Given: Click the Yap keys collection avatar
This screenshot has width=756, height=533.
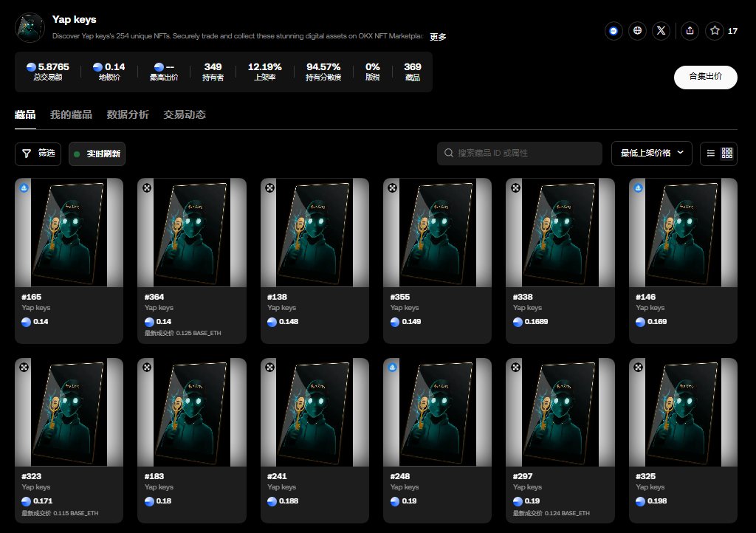Looking at the screenshot, I should 30,27.
